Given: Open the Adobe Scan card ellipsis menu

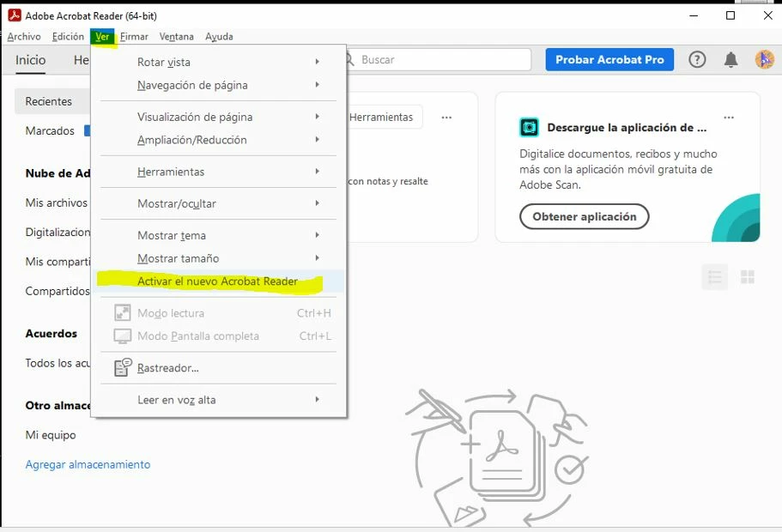Looking at the screenshot, I should (729, 118).
